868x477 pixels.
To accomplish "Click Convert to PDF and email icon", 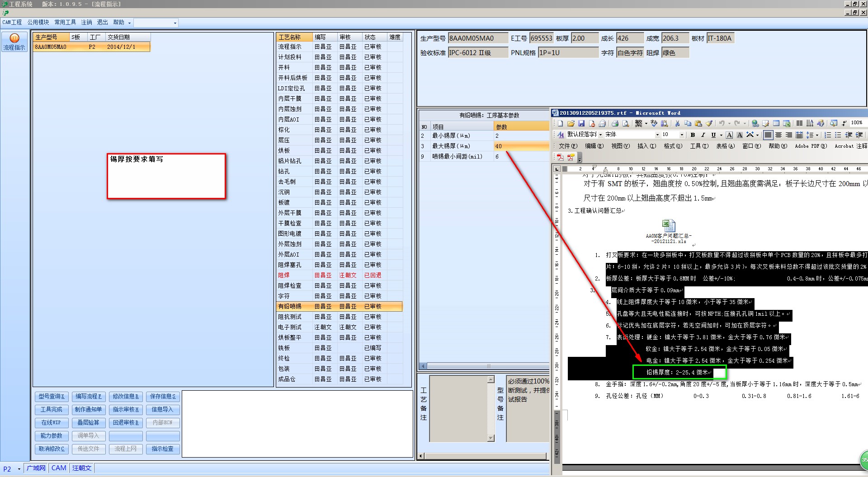I will point(571,157).
